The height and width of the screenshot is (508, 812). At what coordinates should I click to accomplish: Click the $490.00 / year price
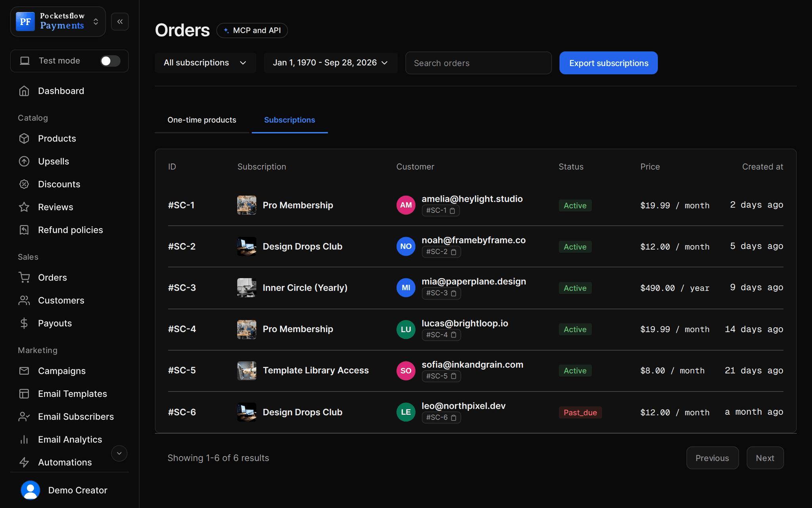(x=675, y=288)
